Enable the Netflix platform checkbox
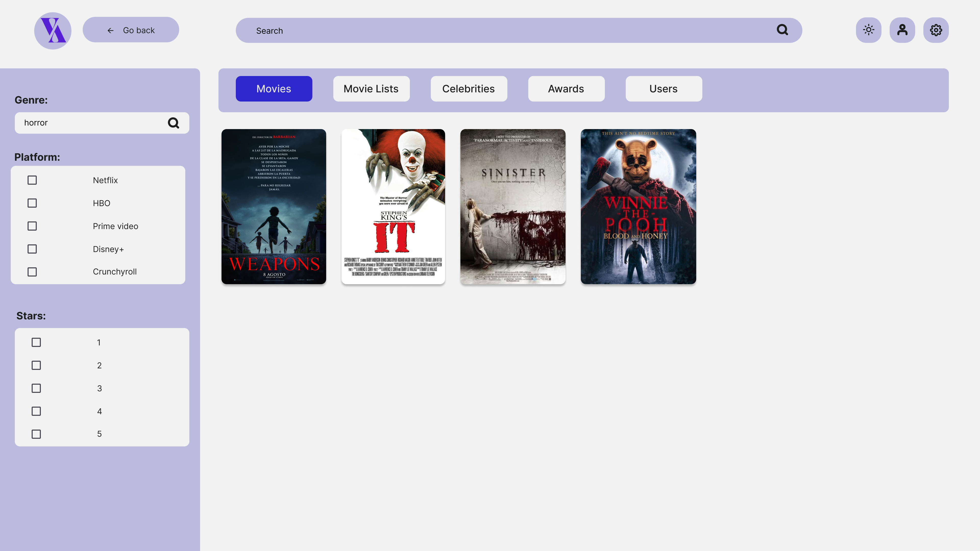 coord(32,180)
